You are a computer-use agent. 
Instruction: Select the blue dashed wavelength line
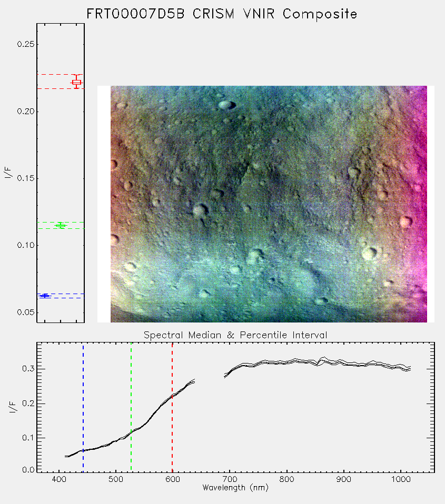pyautogui.click(x=83, y=407)
